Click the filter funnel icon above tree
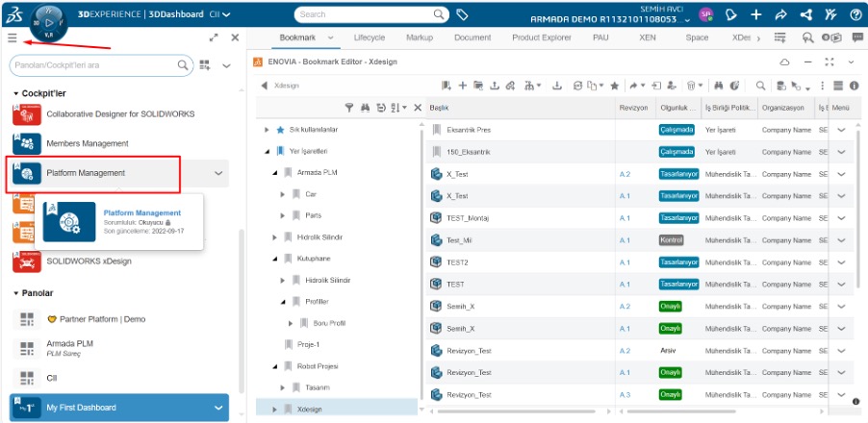Image resolution: width=868 pixels, height=423 pixels. (349, 108)
